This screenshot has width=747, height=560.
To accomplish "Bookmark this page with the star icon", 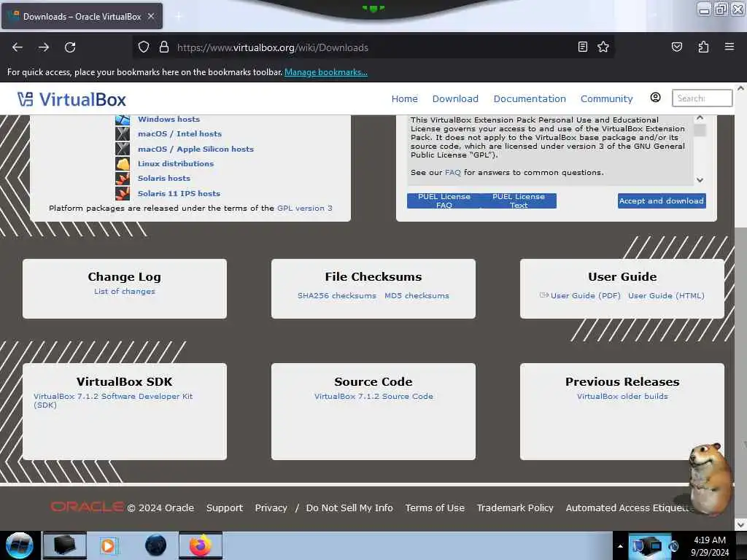I will 603,47.
